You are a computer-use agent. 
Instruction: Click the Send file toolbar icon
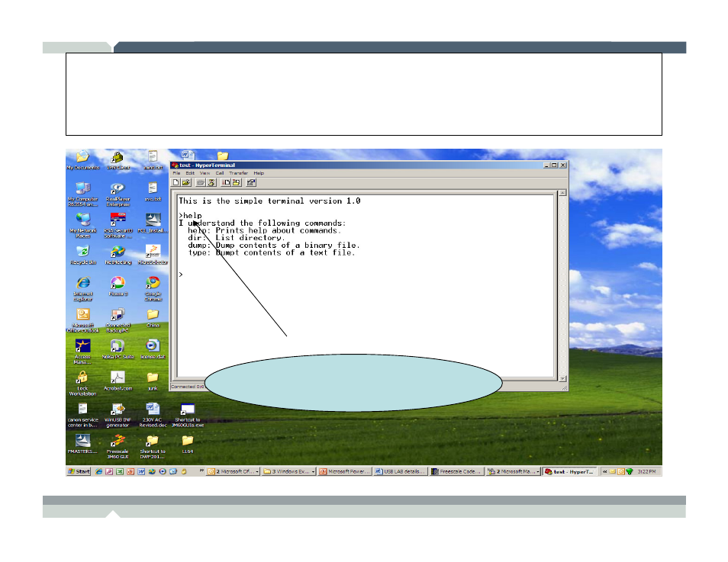tap(226, 182)
